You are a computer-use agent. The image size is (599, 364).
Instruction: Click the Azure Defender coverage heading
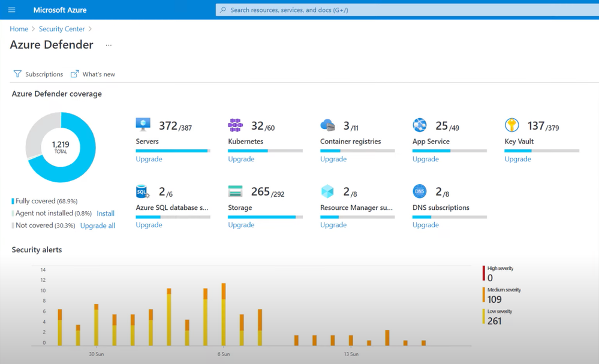tap(57, 94)
